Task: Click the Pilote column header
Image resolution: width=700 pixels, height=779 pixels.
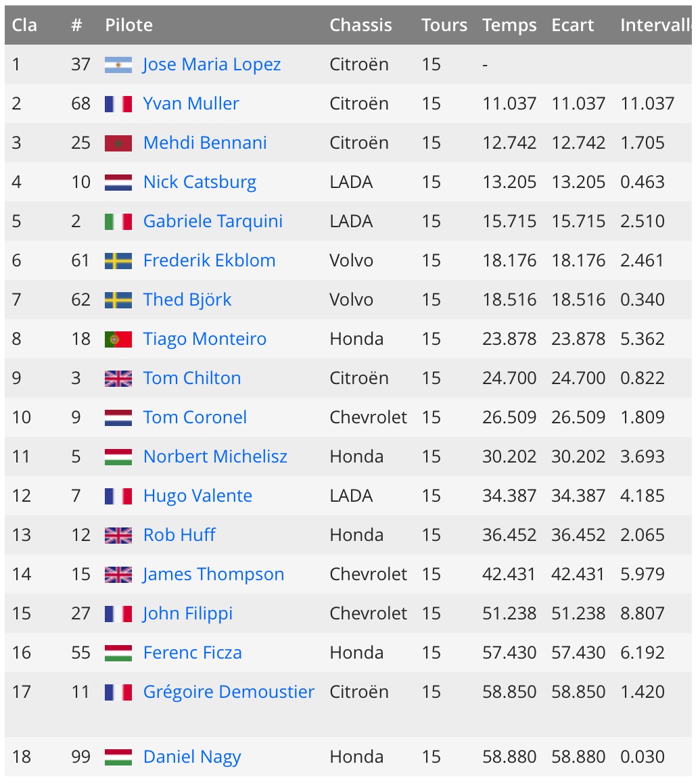Action: 129,25
